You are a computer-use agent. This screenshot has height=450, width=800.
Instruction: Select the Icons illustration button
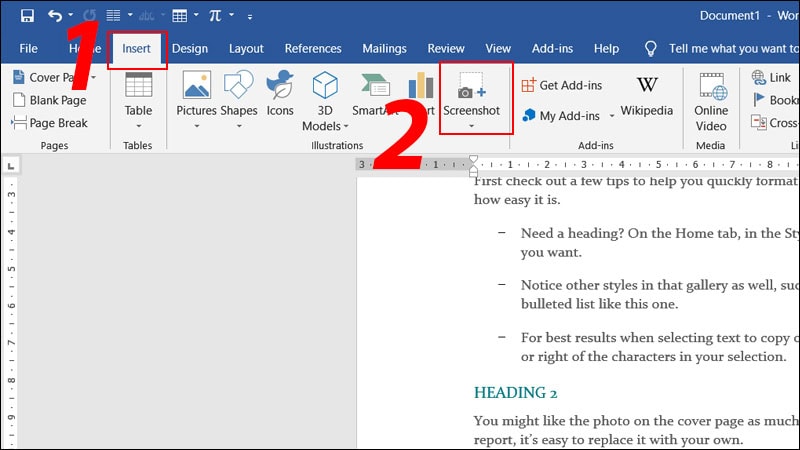(x=280, y=94)
